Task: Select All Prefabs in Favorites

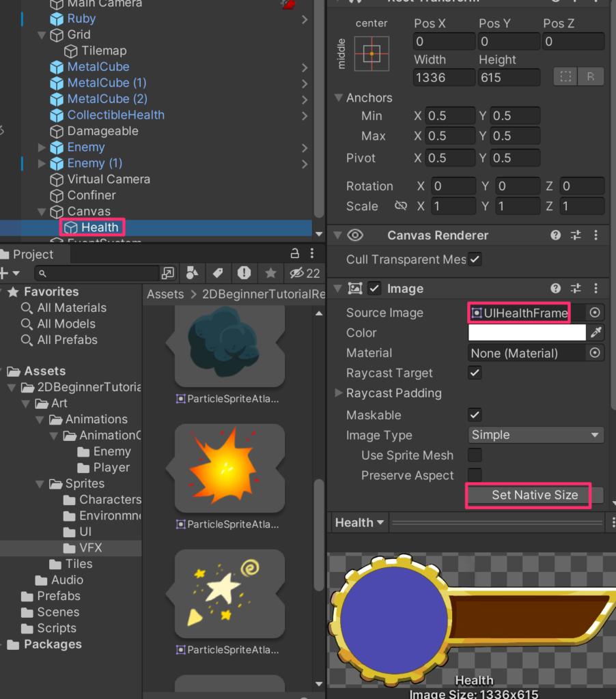Action: click(68, 340)
